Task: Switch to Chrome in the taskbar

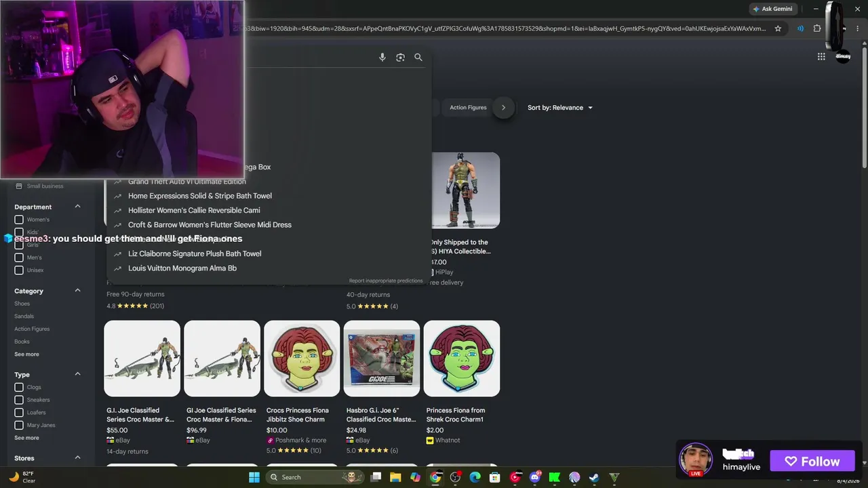Action: pos(435,477)
